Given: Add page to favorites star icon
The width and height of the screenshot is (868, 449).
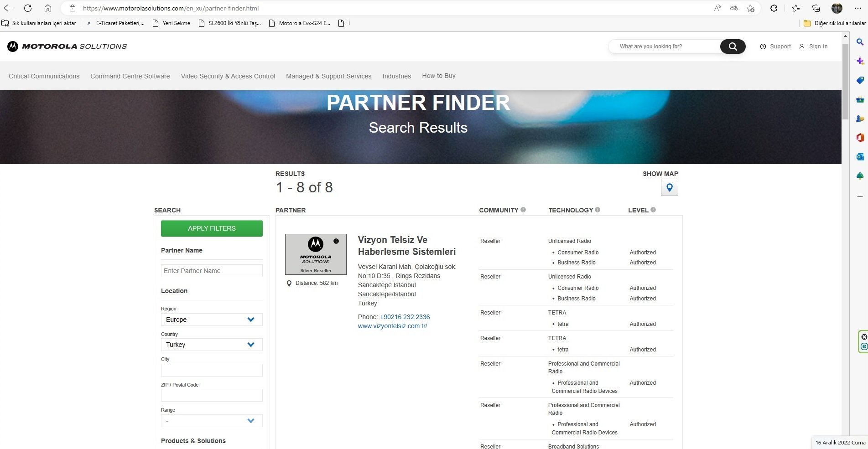Looking at the screenshot, I should [750, 8].
